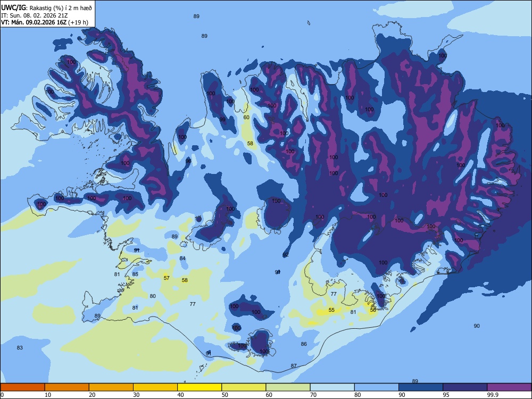
Task: Click the map value '92'
Action: pyautogui.click(x=286, y=255)
